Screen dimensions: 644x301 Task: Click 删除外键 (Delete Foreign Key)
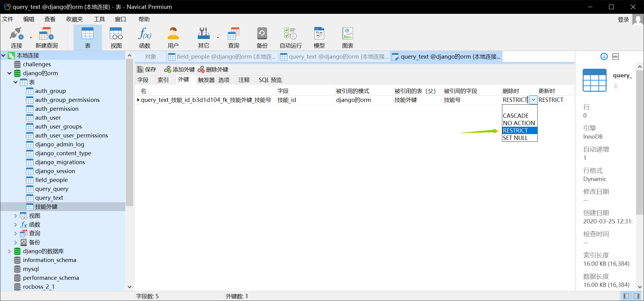coord(213,69)
